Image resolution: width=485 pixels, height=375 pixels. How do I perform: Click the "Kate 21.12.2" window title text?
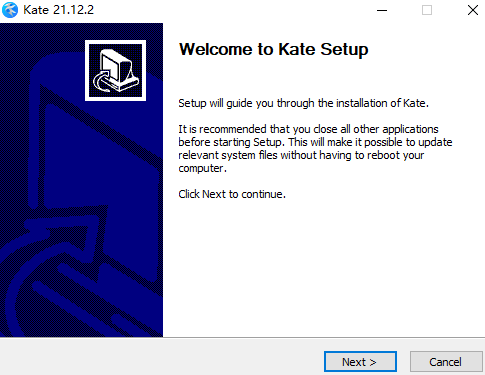tap(59, 10)
